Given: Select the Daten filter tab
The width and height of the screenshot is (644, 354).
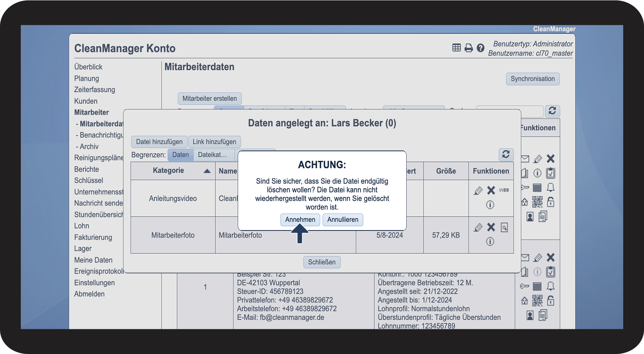Looking at the screenshot, I should click(x=180, y=155).
